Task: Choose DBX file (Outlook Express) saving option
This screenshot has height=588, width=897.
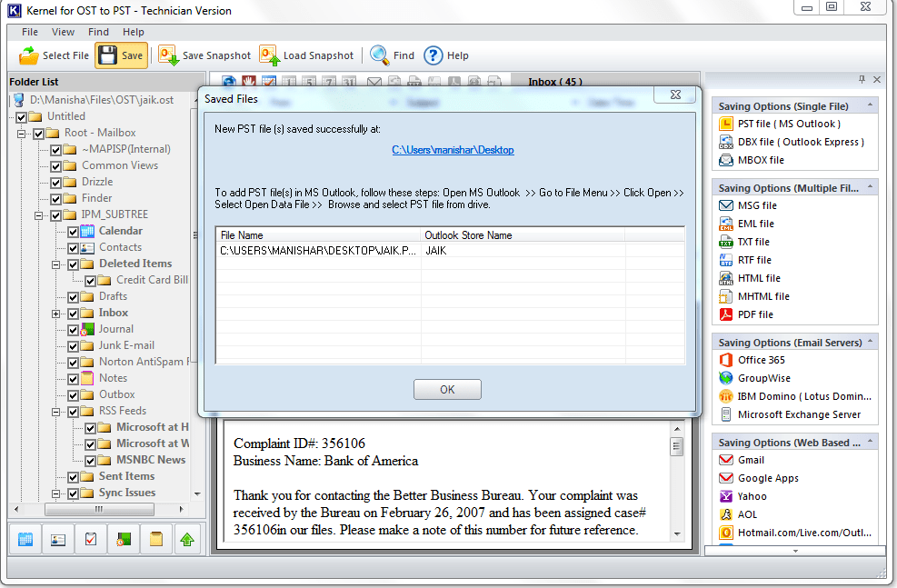Action: (792, 142)
